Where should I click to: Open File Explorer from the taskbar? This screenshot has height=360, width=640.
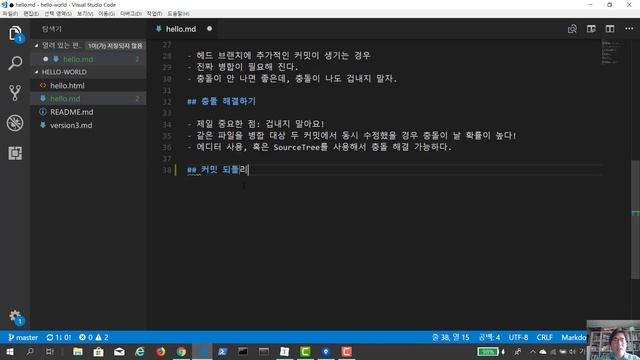click(x=78, y=352)
